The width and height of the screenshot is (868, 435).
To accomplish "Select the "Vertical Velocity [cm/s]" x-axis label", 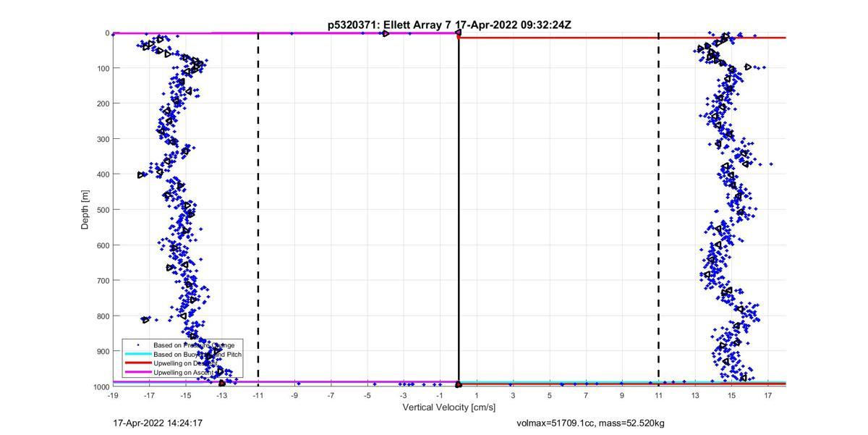I will pos(449,407).
